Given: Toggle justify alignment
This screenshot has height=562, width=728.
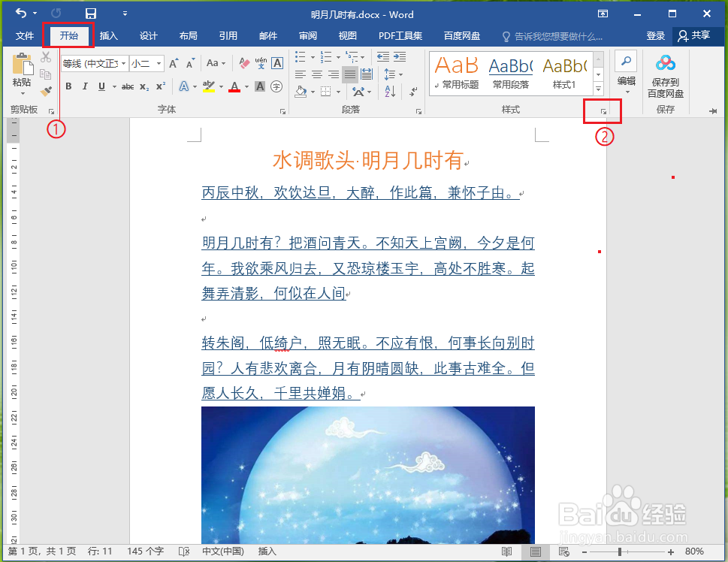Looking at the screenshot, I should point(350,74).
